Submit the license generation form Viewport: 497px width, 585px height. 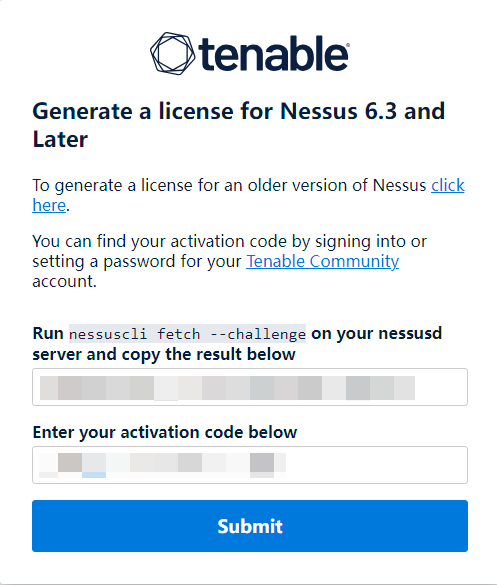click(250, 526)
